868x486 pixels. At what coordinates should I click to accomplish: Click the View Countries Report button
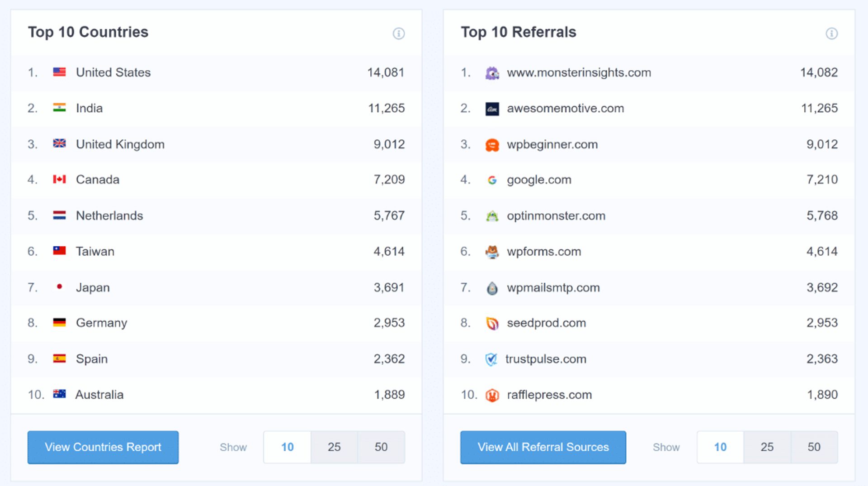[x=103, y=447]
